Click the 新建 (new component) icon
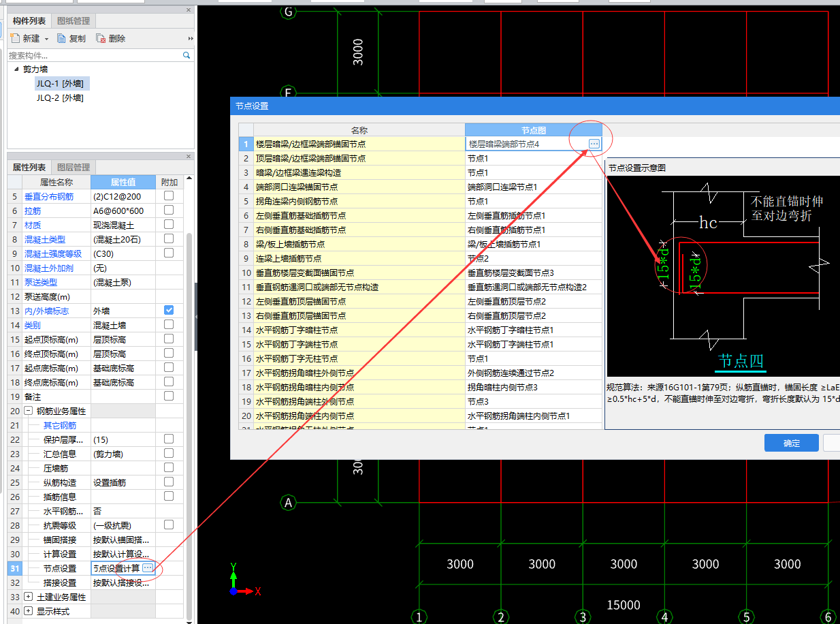 (16, 38)
